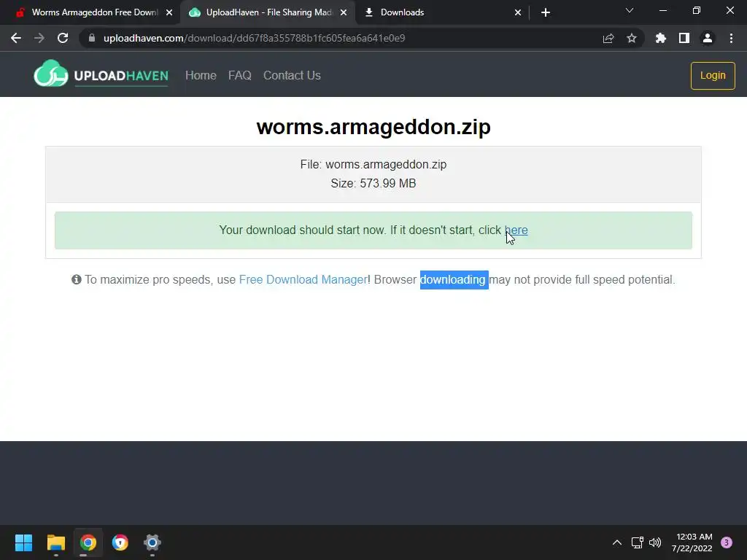Click the highlighted word 'downloading'
This screenshot has width=747, height=560.
pos(454,279)
